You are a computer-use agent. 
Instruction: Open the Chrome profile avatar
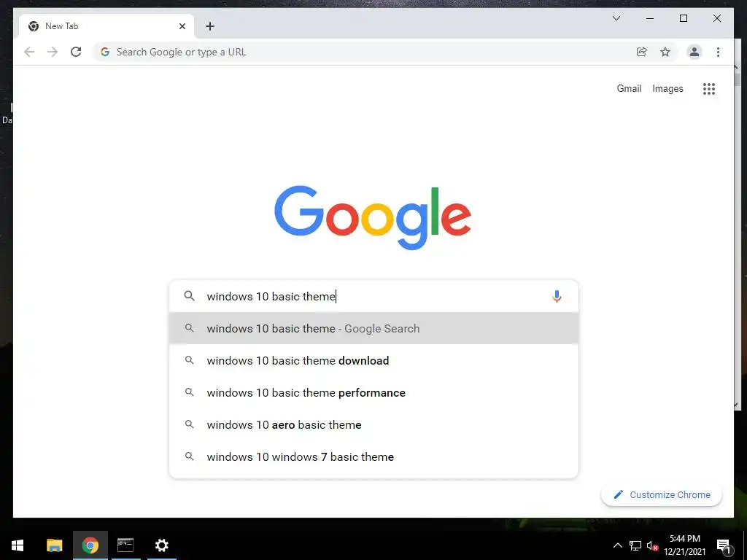pos(694,52)
